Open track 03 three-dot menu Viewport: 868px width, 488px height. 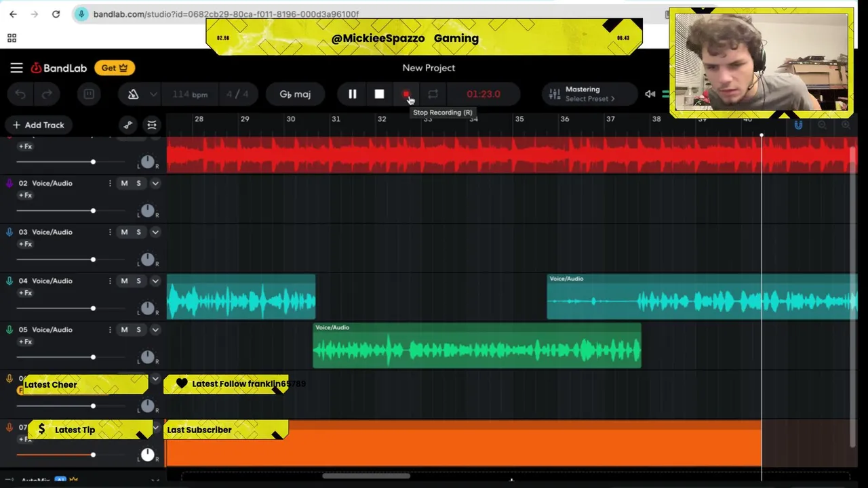click(x=110, y=232)
